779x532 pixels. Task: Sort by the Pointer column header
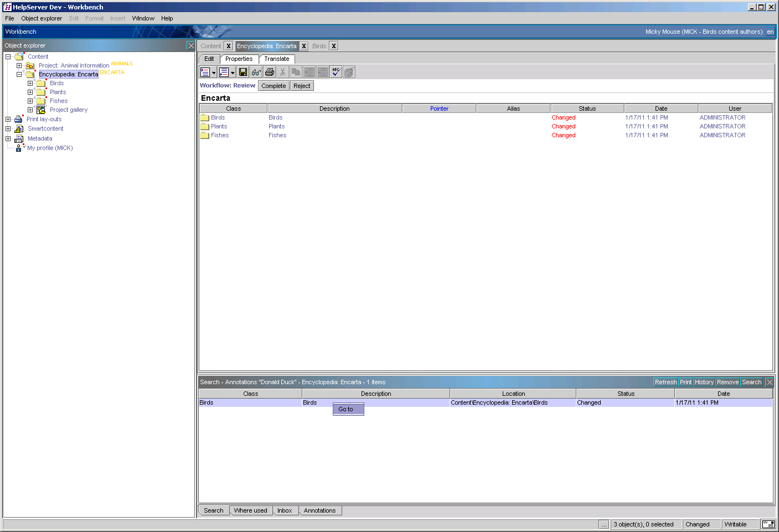coord(439,109)
